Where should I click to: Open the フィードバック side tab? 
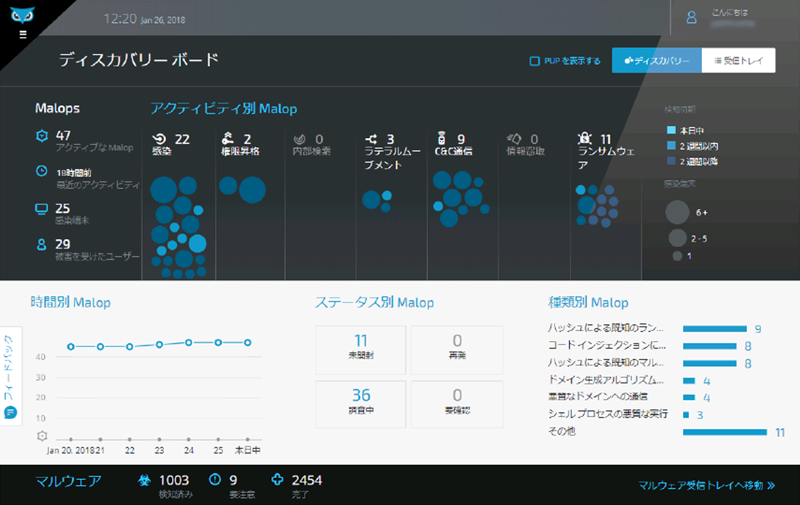click(11, 375)
